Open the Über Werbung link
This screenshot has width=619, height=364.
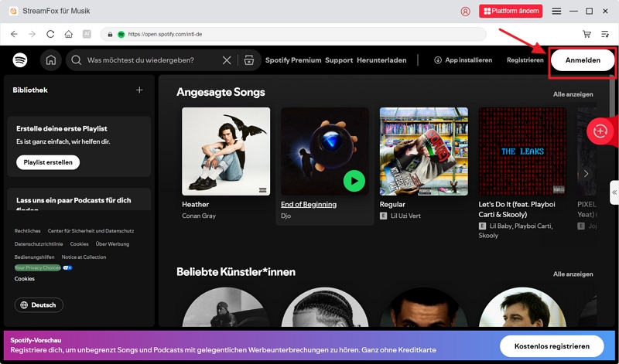[x=112, y=243]
